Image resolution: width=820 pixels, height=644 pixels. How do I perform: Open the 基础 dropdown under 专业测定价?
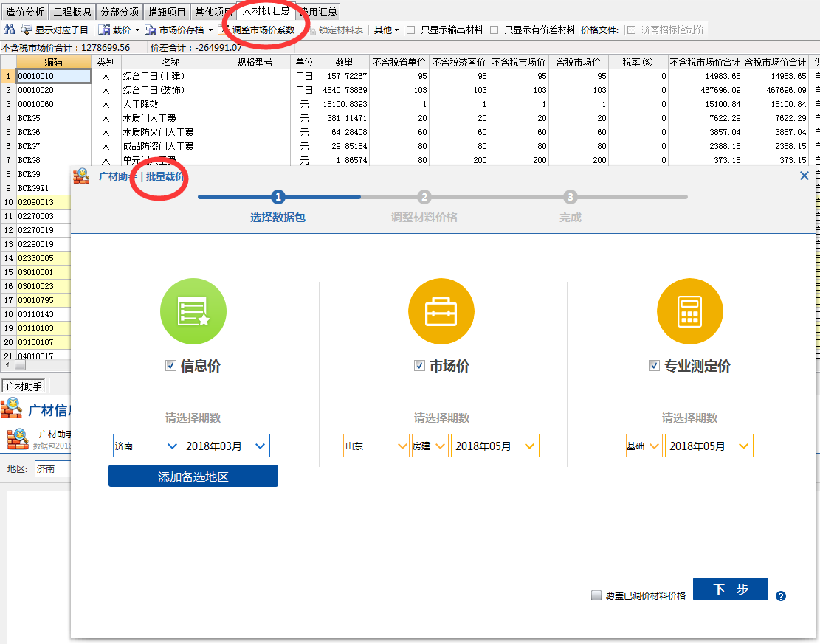pos(644,446)
